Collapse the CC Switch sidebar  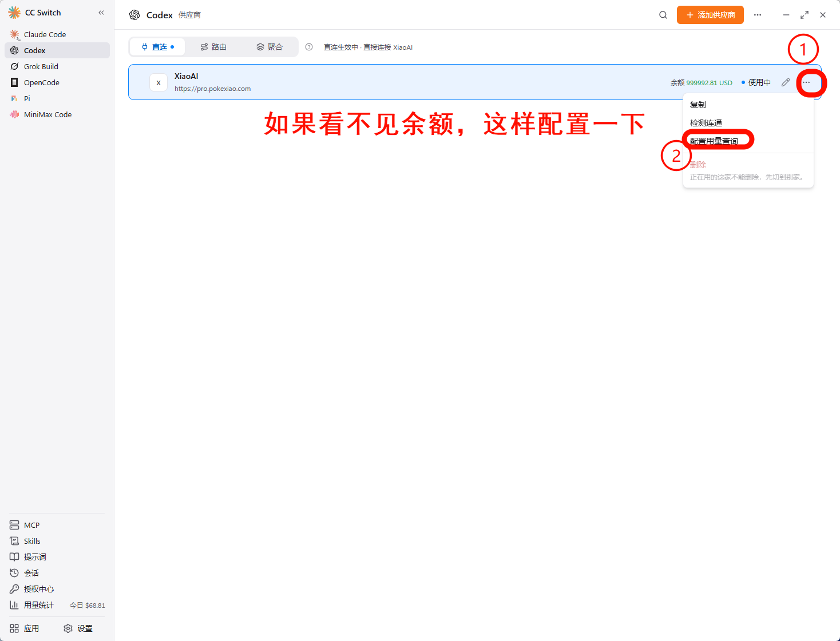101,13
